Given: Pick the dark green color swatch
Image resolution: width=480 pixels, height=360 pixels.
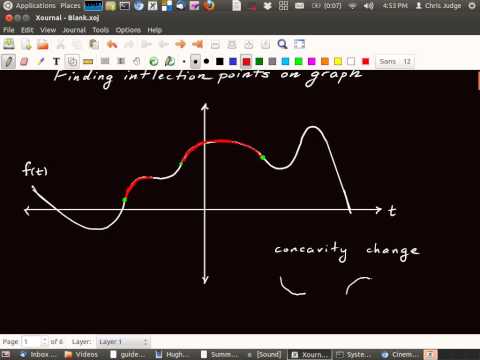Looking at the screenshot, I should (x=259, y=61).
